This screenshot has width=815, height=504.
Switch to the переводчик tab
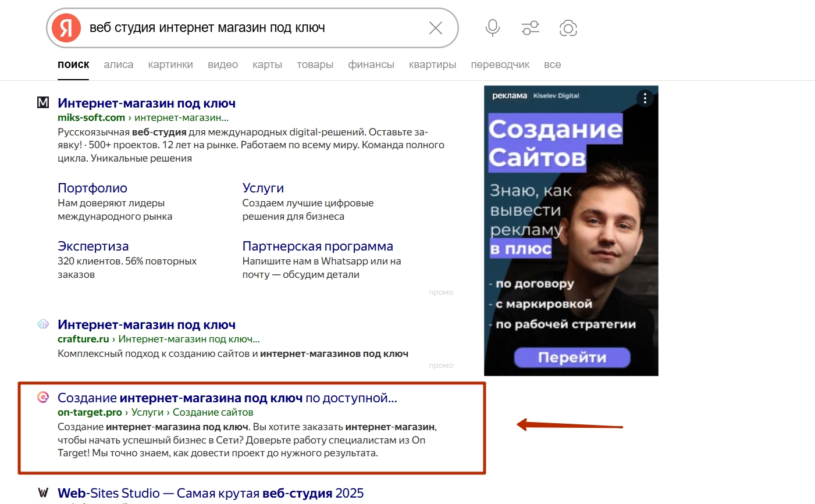[x=500, y=65]
